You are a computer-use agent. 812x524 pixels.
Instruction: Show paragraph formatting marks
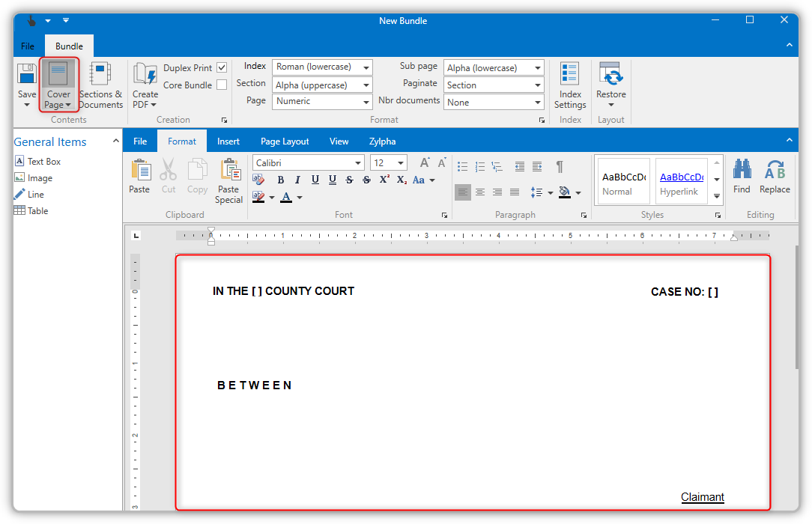coord(559,166)
